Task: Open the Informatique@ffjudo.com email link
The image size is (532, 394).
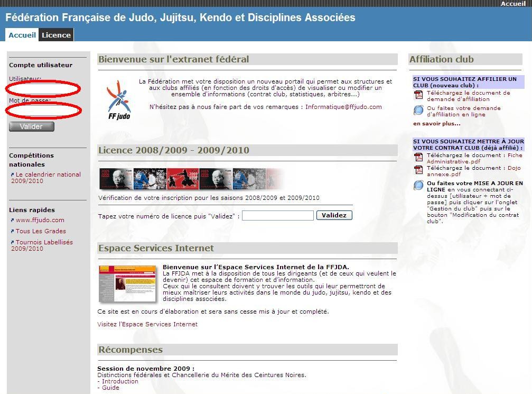Action: click(x=343, y=107)
